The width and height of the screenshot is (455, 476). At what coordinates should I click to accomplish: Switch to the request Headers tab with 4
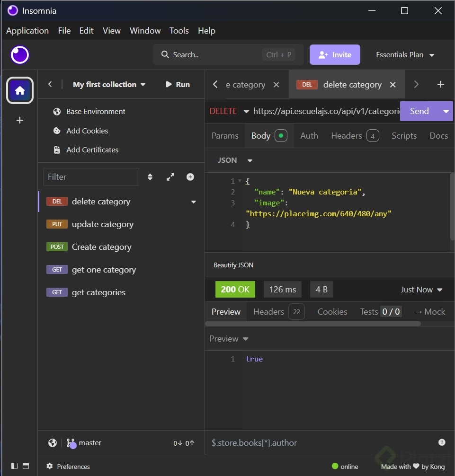pyautogui.click(x=355, y=136)
